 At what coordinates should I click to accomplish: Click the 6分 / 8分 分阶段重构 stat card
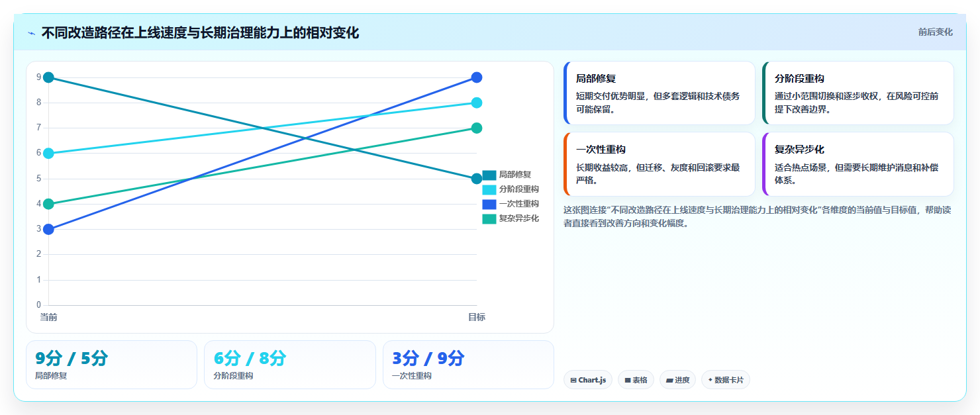290,365
